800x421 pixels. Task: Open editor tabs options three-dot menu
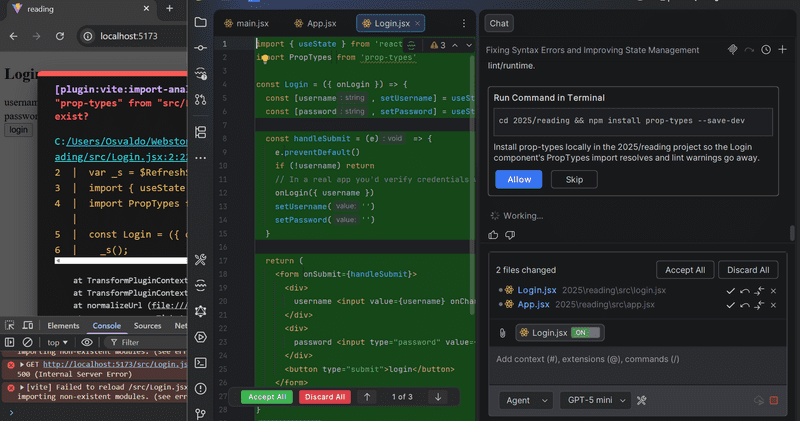click(463, 23)
